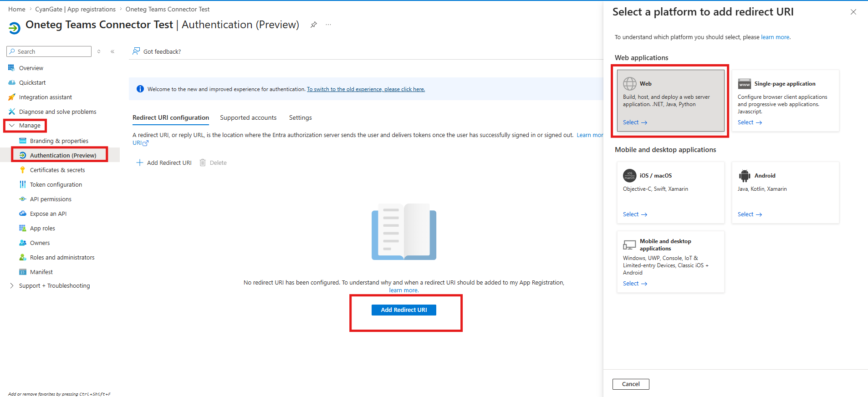Click the 'Got feedback?' text
This screenshot has height=397, width=868.
(x=162, y=51)
